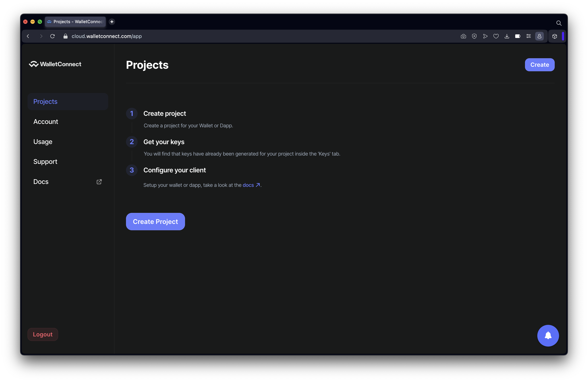Go forward using the browser forward arrow
Screen dimensions: 588x382
click(41, 36)
